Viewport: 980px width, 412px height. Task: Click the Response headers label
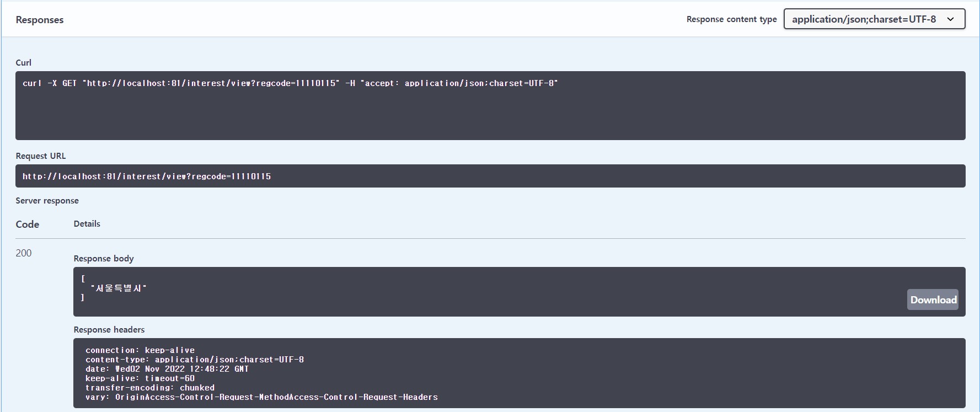(x=109, y=329)
